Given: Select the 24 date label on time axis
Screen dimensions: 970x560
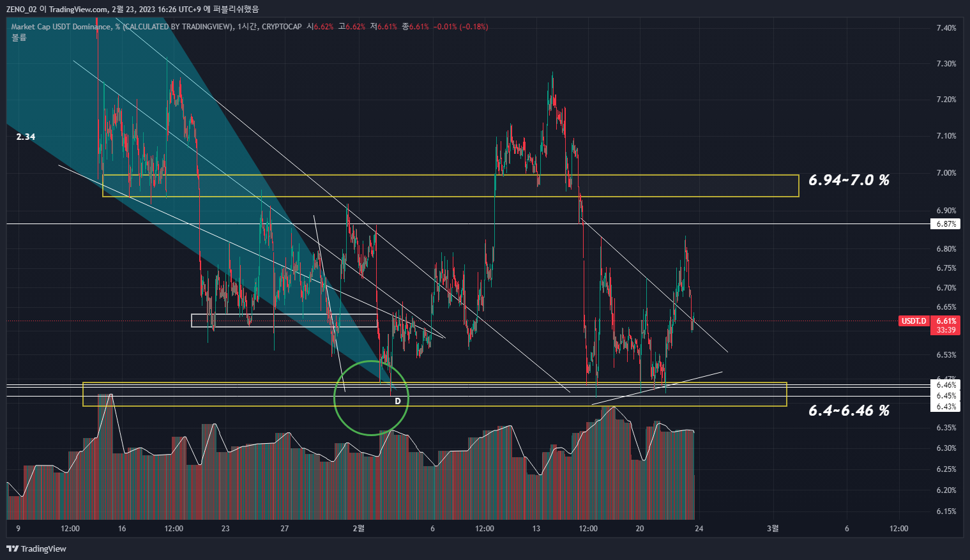Looking at the screenshot, I should pos(699,529).
